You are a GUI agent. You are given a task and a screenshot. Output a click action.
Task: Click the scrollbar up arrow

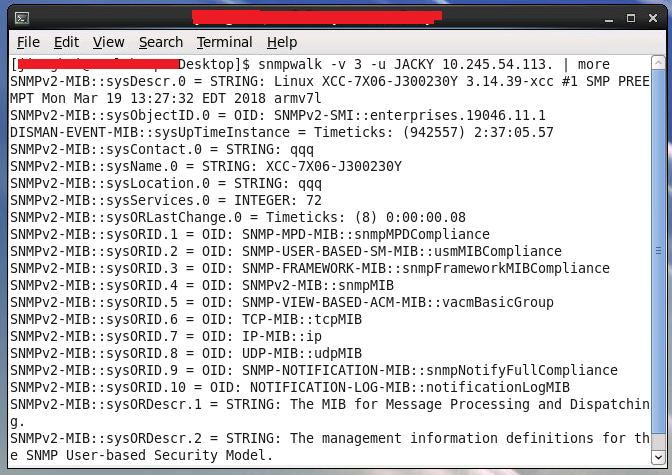[658, 63]
